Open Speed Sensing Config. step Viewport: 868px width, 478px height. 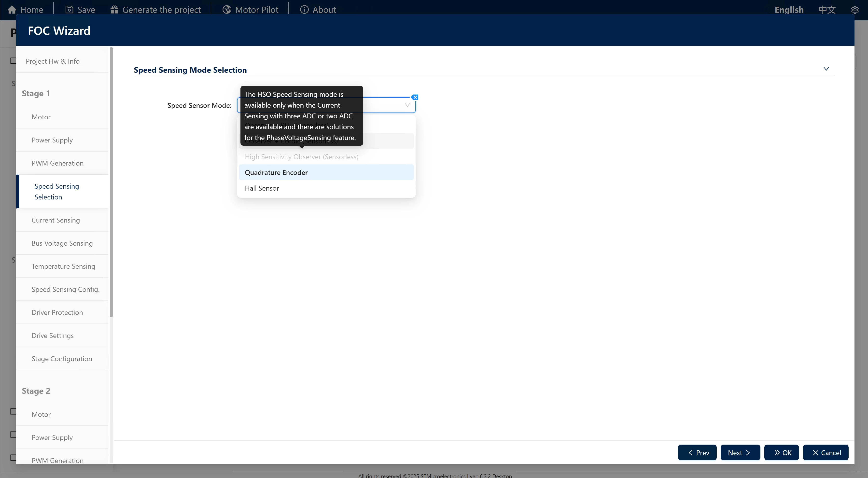(x=62, y=289)
